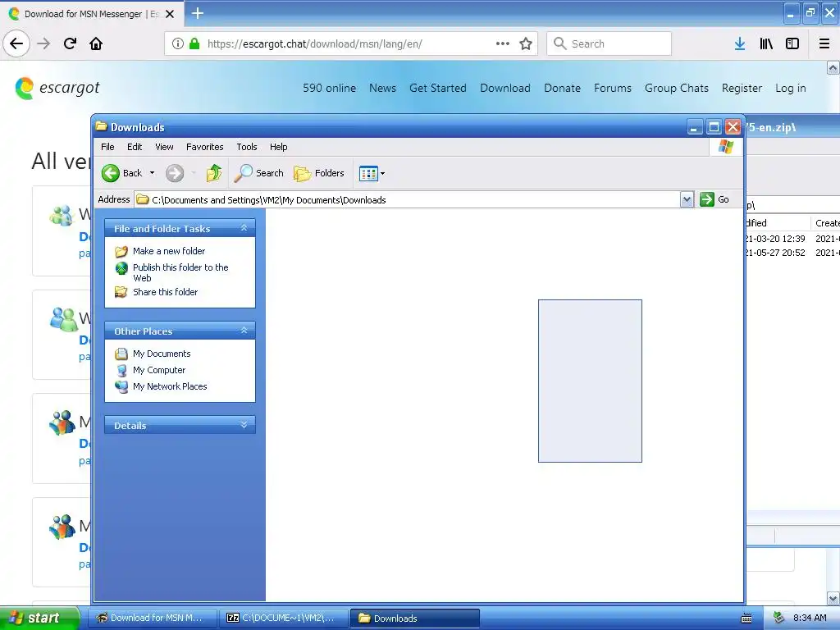Screen dimensions: 840x630
Task: Open the Group Chats link
Action: (x=677, y=88)
